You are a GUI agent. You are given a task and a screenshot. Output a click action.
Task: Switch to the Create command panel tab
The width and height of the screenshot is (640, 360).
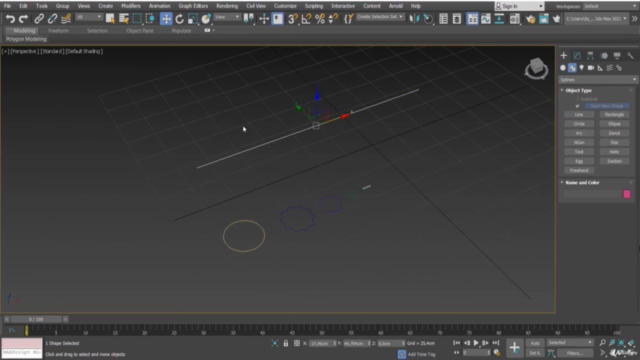coord(564,56)
